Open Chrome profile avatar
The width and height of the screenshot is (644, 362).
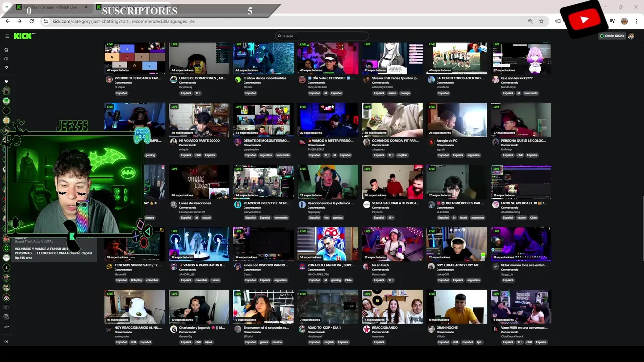(624, 21)
